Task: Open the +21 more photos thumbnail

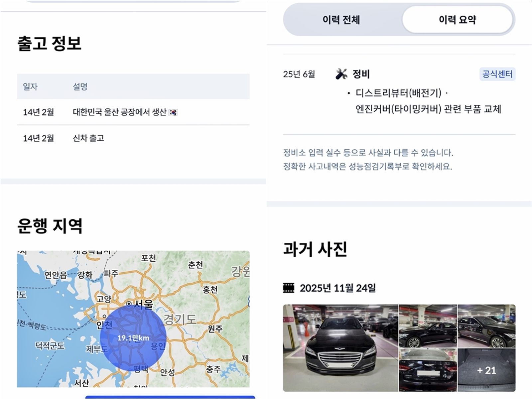Action: pyautogui.click(x=486, y=370)
